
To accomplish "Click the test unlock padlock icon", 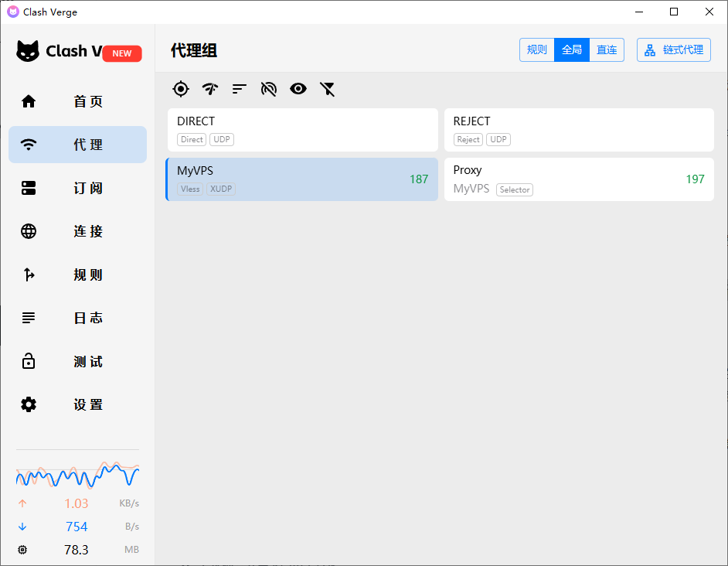I will pyautogui.click(x=29, y=361).
